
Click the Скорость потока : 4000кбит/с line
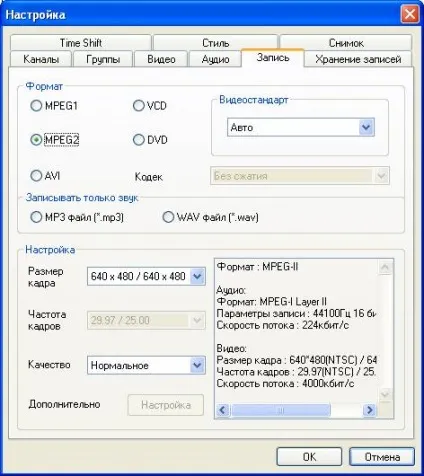[x=285, y=384]
